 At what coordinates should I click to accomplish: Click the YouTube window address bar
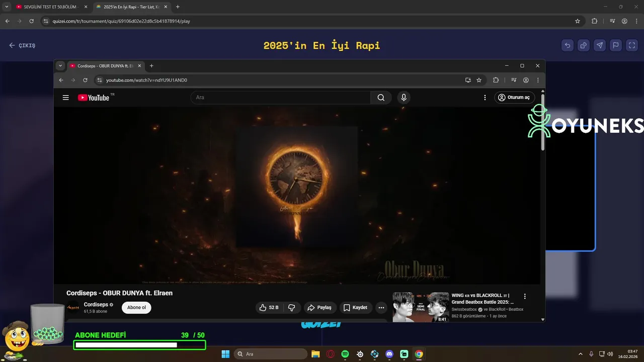click(282, 80)
